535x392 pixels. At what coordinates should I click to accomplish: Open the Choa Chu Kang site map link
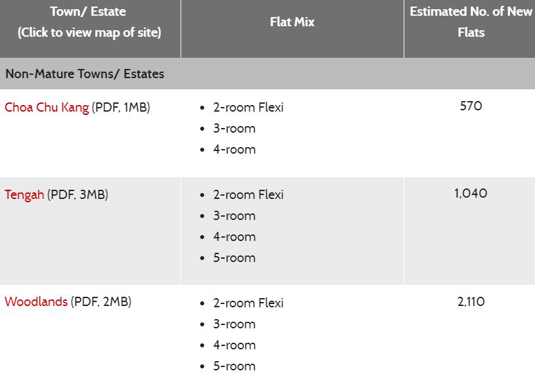click(47, 108)
